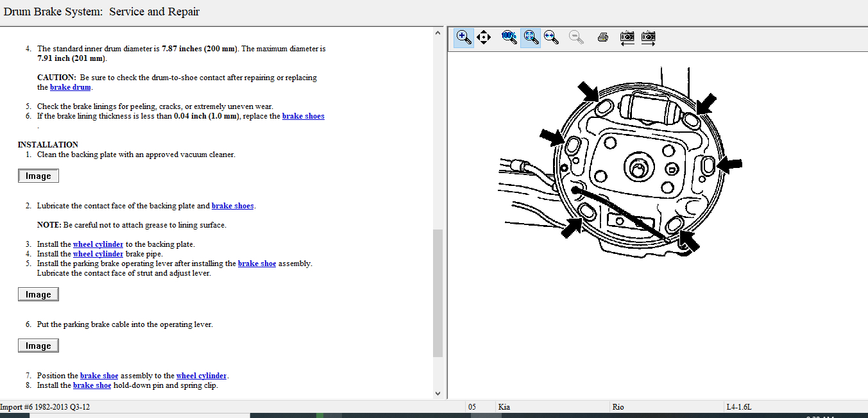The width and height of the screenshot is (868, 418).
Task: Click wheel cylinder link in brake pipe step
Action: click(98, 254)
